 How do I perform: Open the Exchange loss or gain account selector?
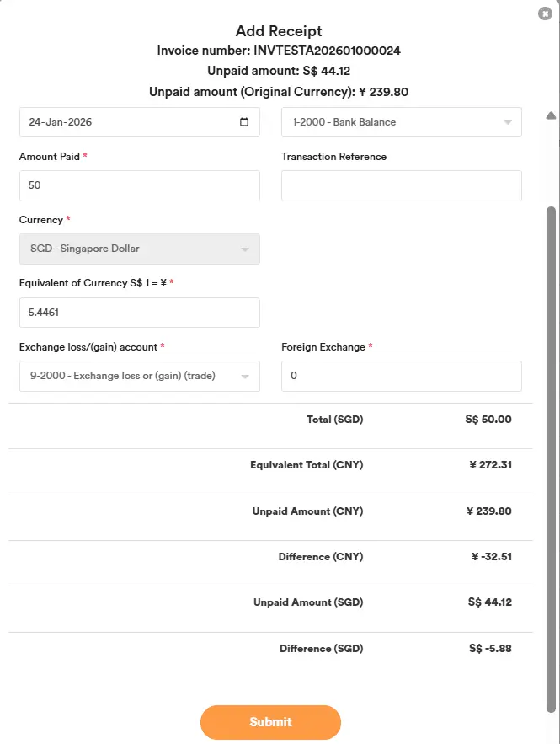click(126, 376)
